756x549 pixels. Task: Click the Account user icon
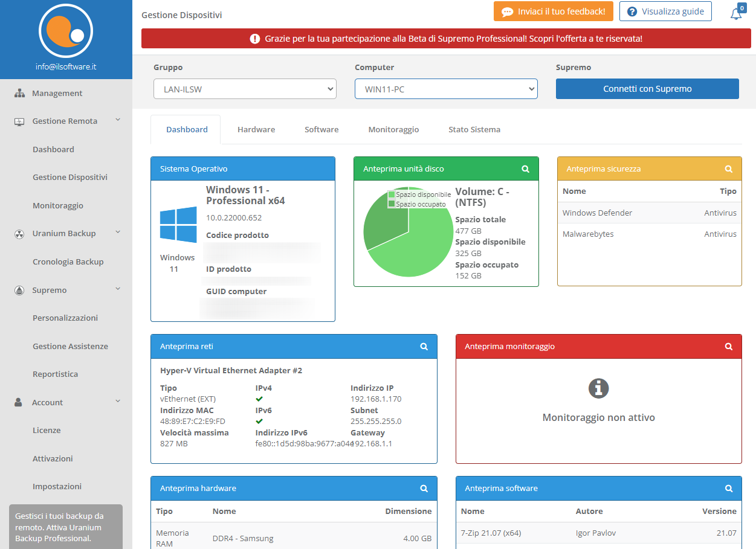click(19, 402)
